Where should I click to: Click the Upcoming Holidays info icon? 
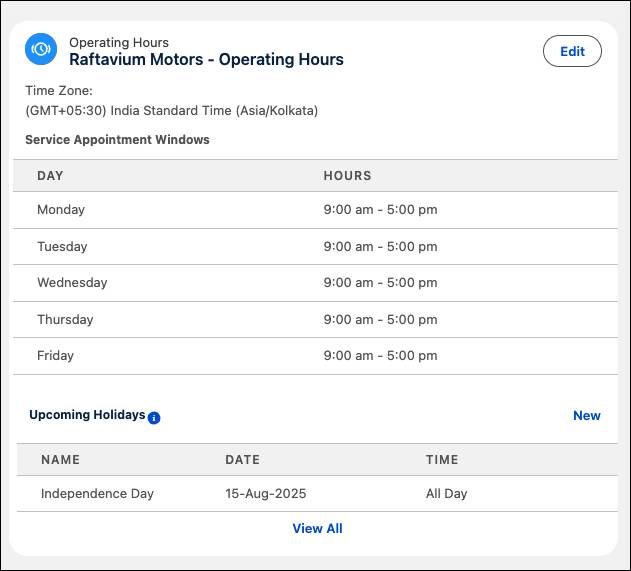click(154, 418)
